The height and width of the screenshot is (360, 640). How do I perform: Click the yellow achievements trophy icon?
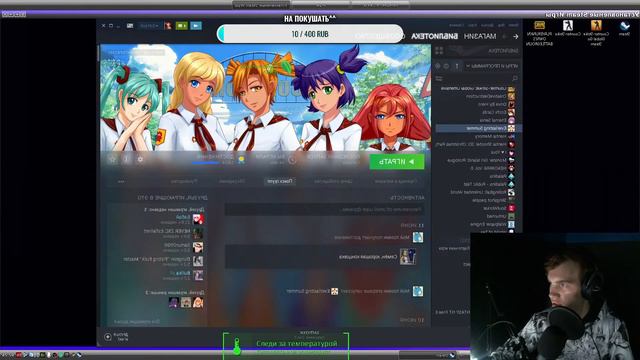(241, 159)
